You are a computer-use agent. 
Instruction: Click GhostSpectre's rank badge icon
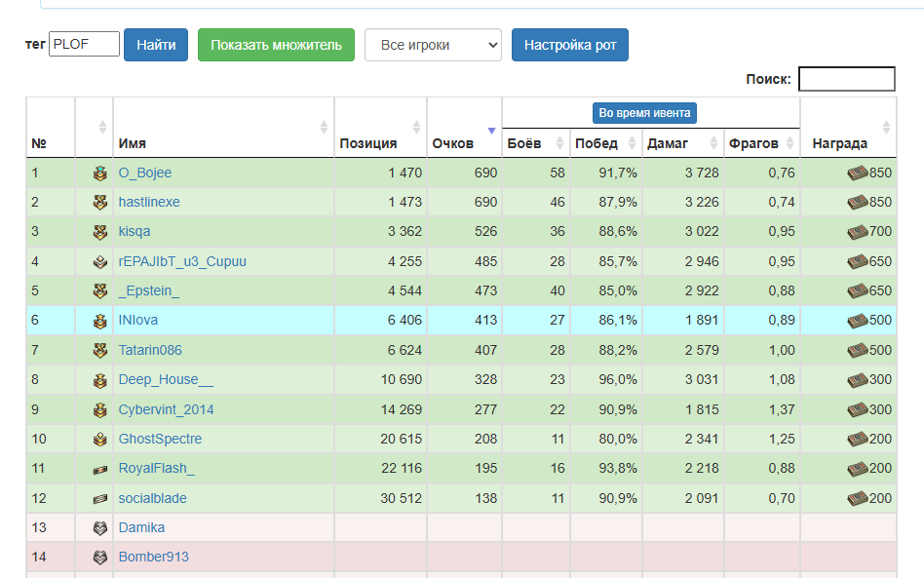[100, 439]
